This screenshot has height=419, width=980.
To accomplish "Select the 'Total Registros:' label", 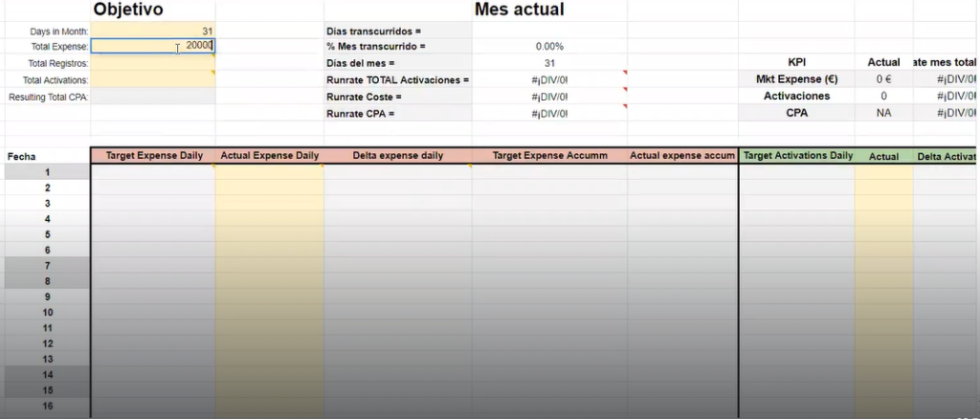I will tap(58, 63).
